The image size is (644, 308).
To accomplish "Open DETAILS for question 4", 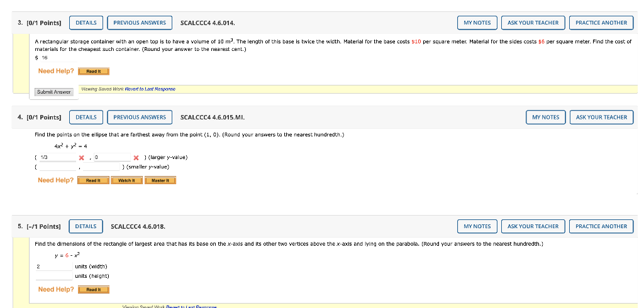I will point(86,117).
